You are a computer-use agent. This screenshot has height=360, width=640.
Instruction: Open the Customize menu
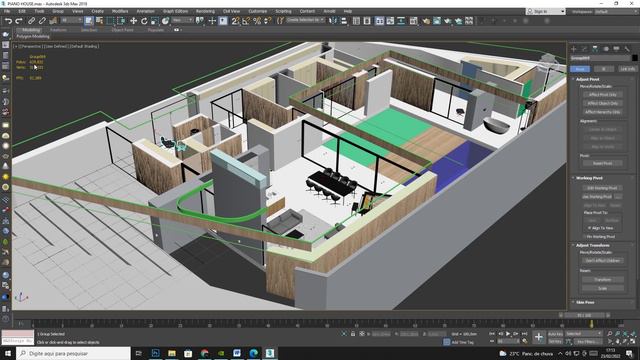coord(258,11)
